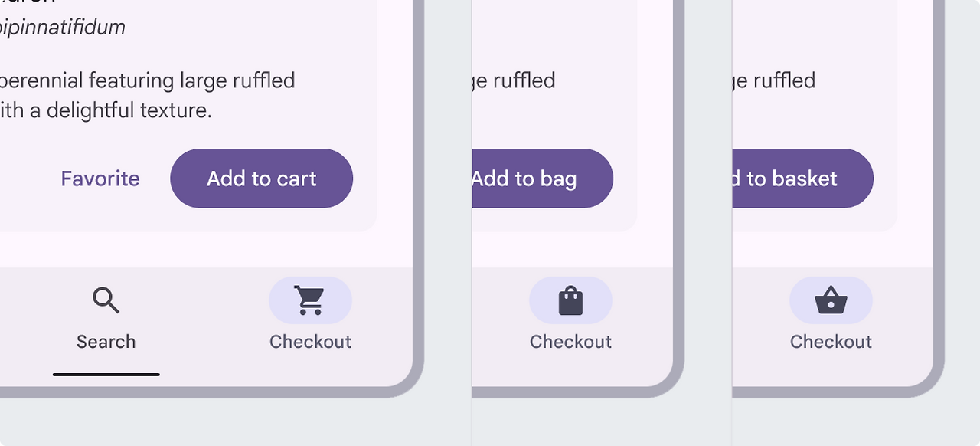This screenshot has height=446, width=980.
Task: Select the Search tab label
Action: coord(106,342)
